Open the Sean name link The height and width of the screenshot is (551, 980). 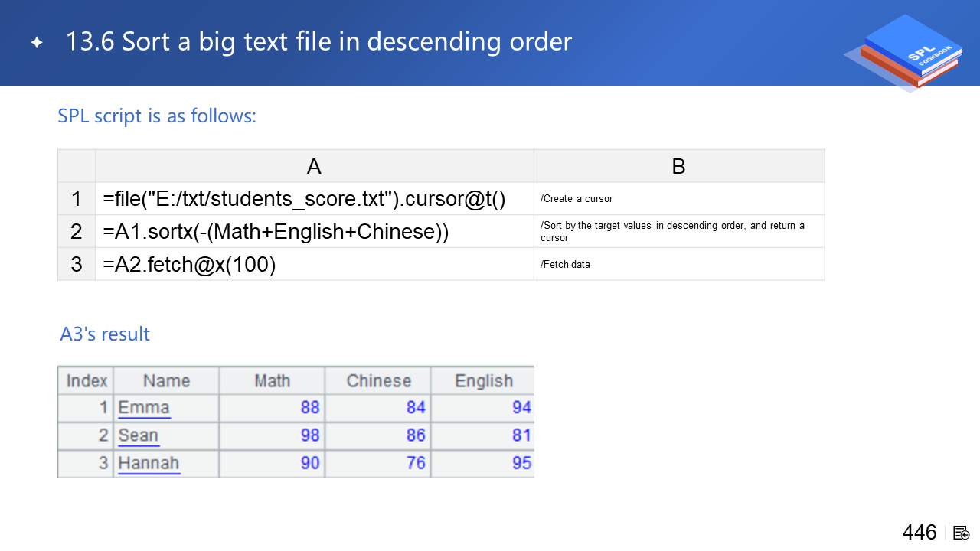point(139,435)
